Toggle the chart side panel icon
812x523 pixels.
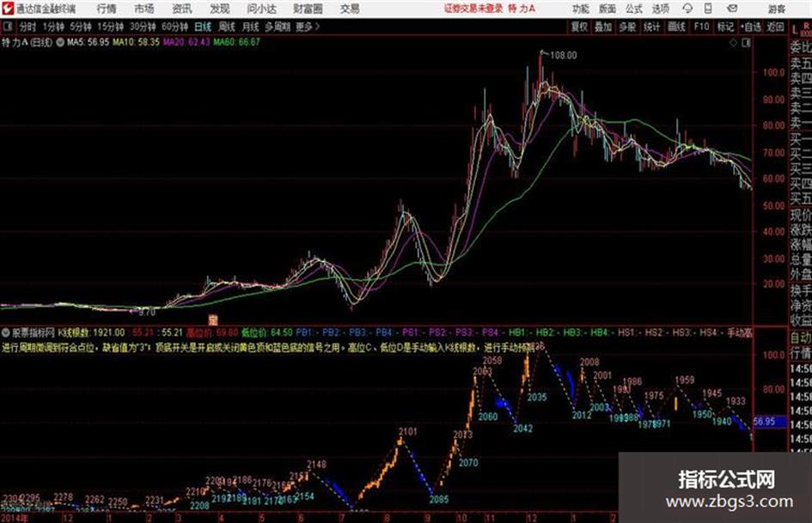click(746, 43)
